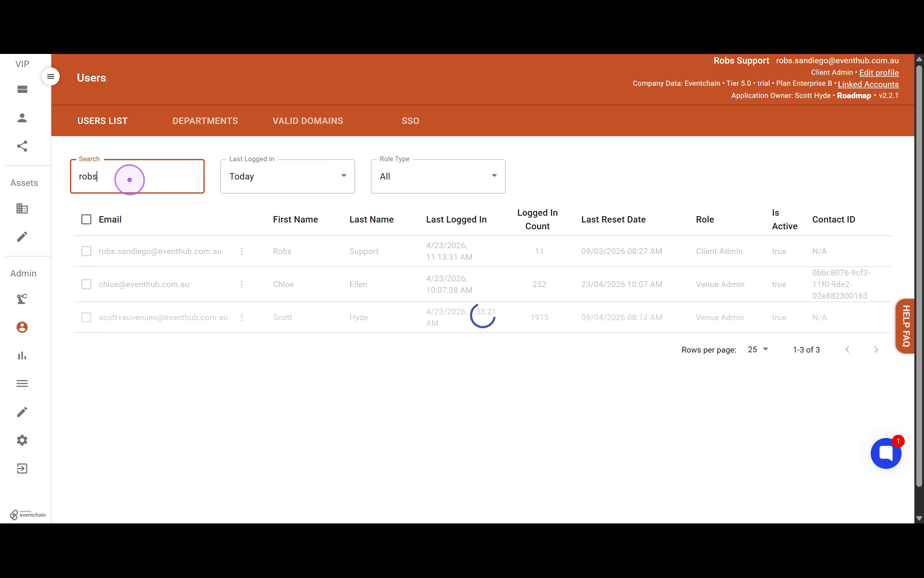Screen dimensions: 924x578
Task: Expand the Role Type dropdown
Action: point(438,176)
